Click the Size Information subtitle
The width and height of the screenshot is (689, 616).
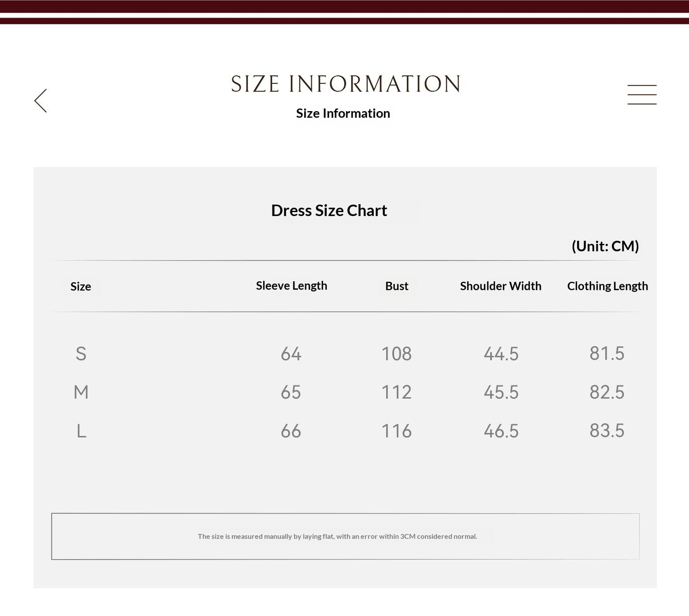pos(343,113)
